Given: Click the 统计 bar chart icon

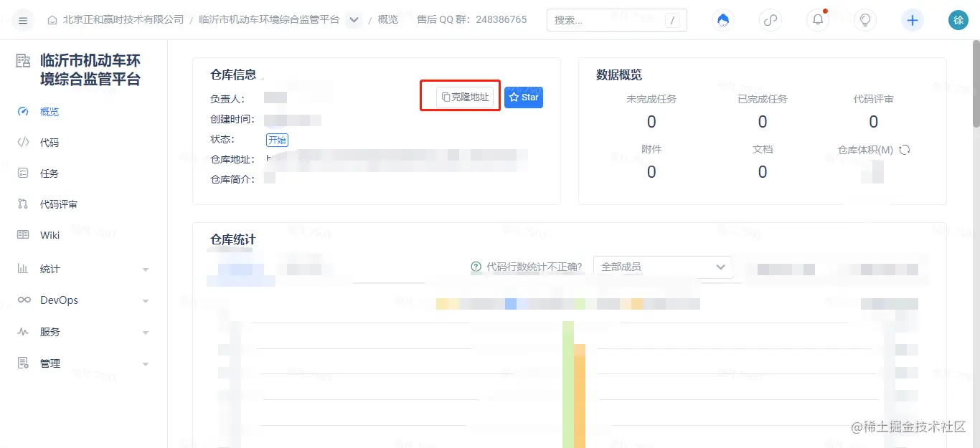Looking at the screenshot, I should [x=24, y=269].
